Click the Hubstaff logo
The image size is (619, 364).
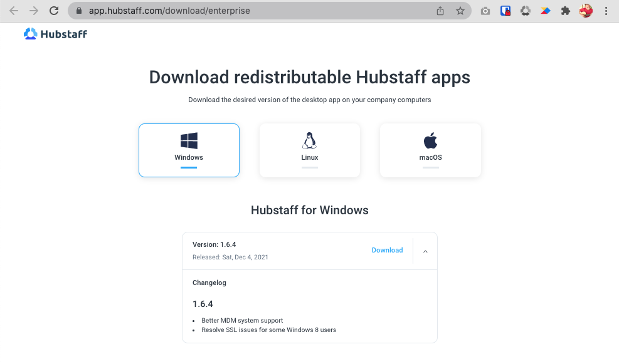pyautogui.click(x=55, y=34)
